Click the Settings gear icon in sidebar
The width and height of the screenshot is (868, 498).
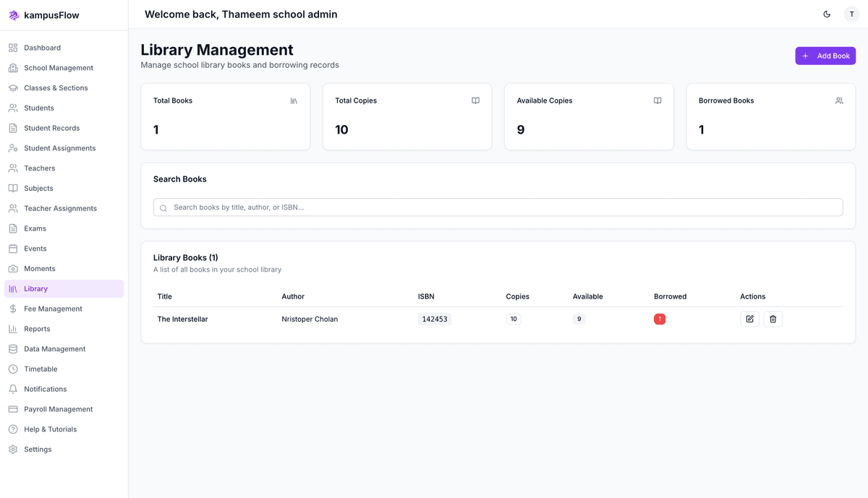pos(13,450)
